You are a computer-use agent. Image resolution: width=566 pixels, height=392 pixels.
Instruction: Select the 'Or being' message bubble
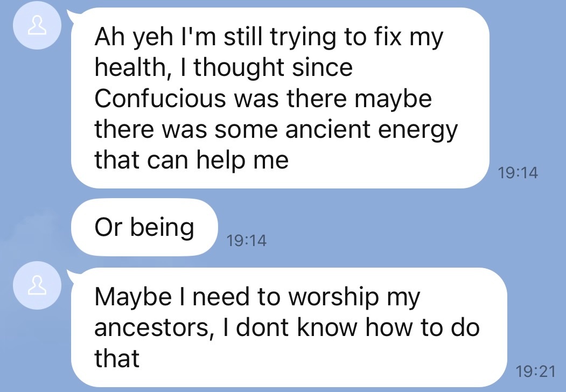pyautogui.click(x=144, y=227)
